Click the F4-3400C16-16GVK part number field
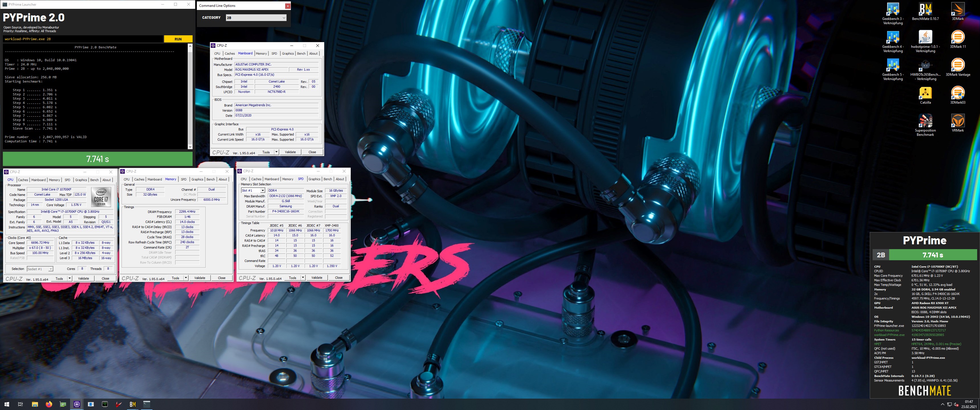The height and width of the screenshot is (410, 980). pyautogui.click(x=286, y=212)
